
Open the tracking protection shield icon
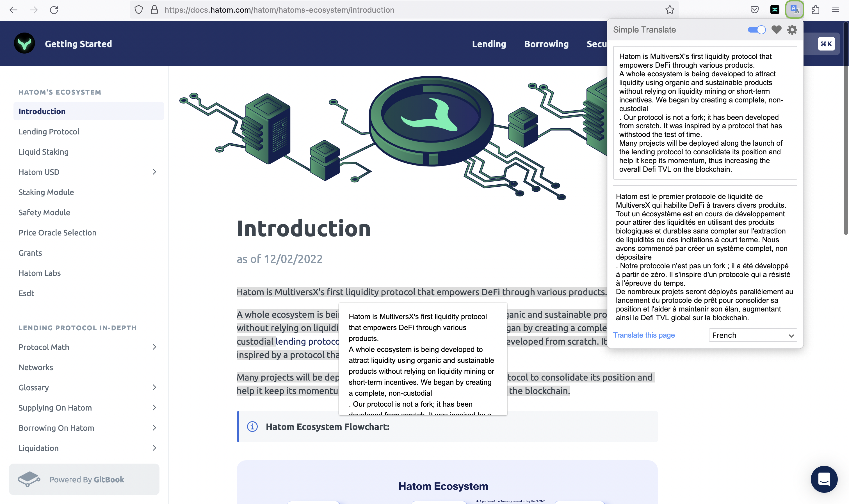tap(139, 10)
